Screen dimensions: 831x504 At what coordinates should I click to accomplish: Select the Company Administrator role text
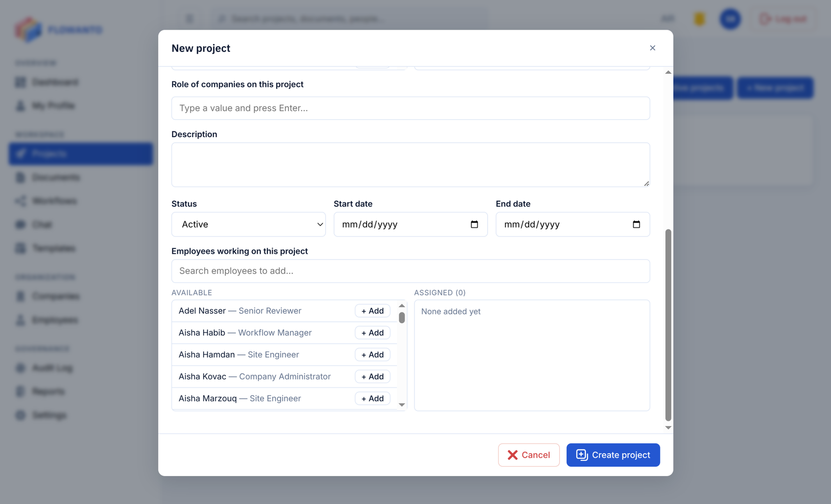click(x=285, y=376)
